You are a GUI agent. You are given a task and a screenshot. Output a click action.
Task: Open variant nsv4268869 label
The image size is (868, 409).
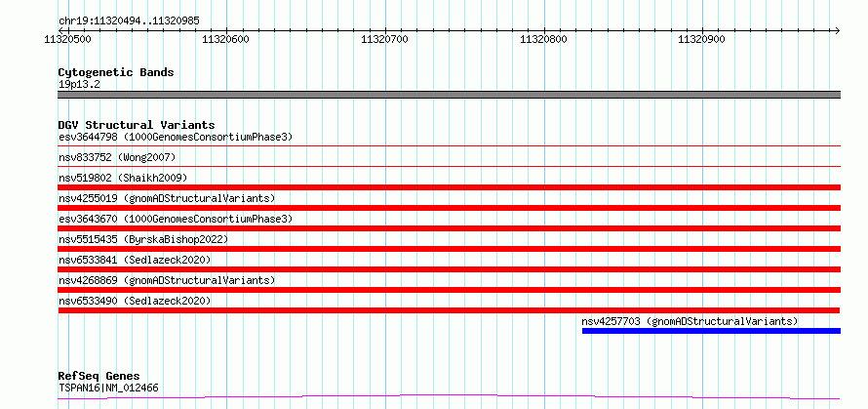(167, 280)
